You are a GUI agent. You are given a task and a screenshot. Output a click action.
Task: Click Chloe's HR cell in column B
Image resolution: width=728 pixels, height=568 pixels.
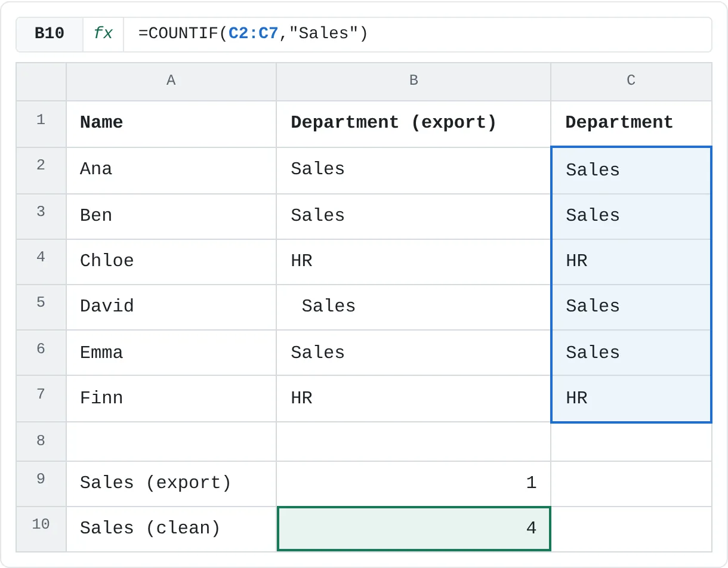pos(414,261)
